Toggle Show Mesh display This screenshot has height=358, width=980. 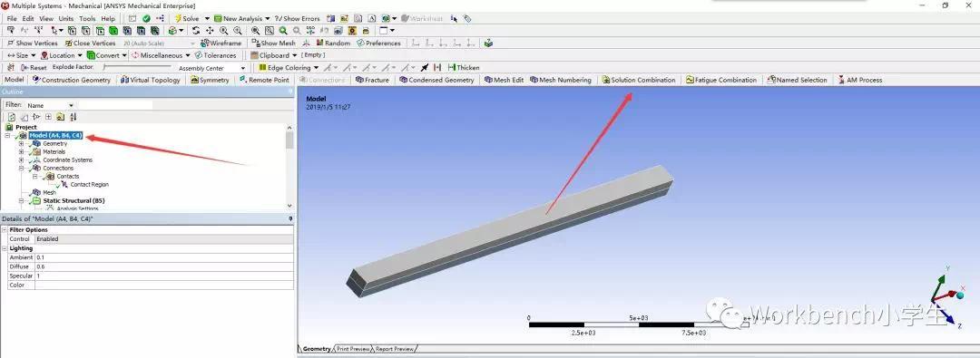tap(273, 44)
